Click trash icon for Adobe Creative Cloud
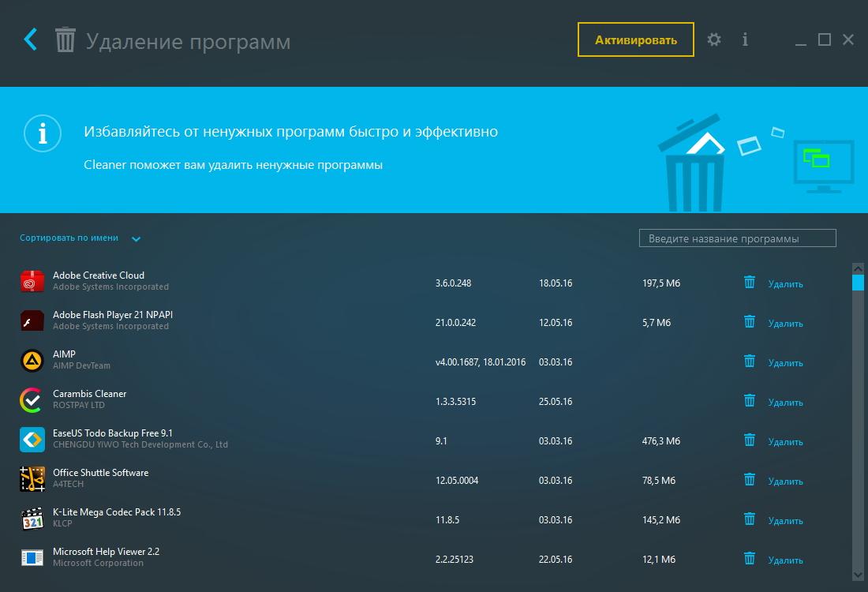868x592 pixels. (750, 283)
